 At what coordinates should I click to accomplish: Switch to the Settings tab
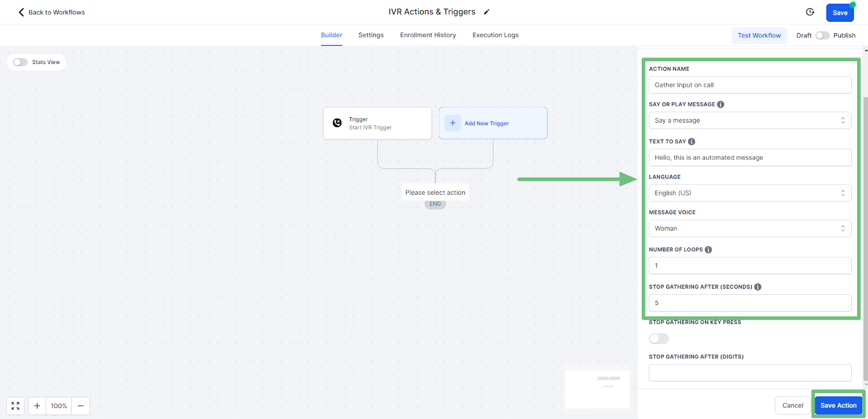[x=371, y=35]
